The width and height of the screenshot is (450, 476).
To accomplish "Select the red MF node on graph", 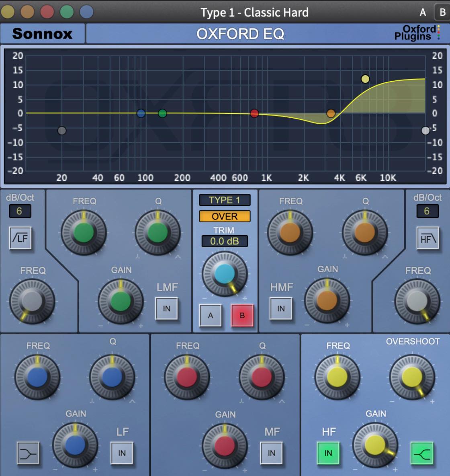I will click(254, 113).
